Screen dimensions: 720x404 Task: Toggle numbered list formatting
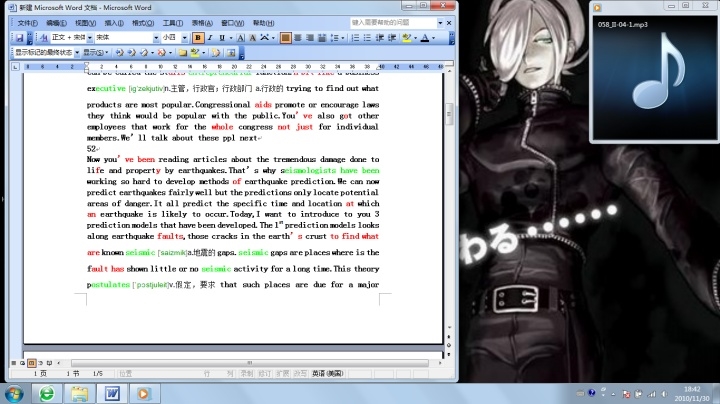coord(355,38)
